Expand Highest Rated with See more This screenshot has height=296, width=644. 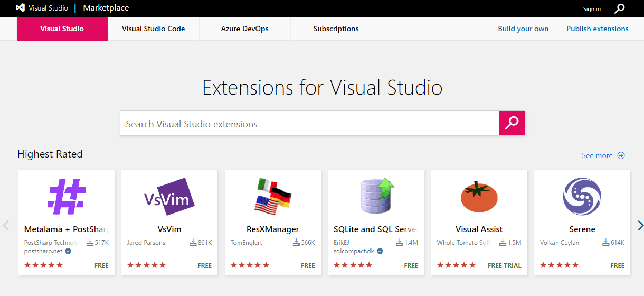[x=603, y=155]
